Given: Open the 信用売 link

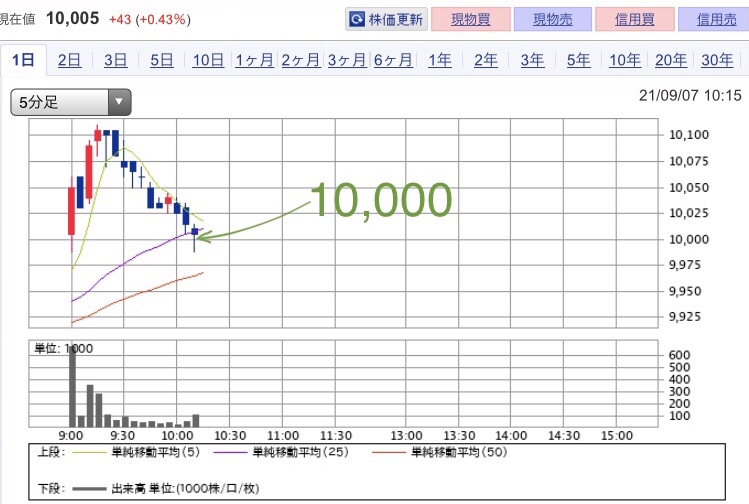Looking at the screenshot, I should pyautogui.click(x=716, y=19).
